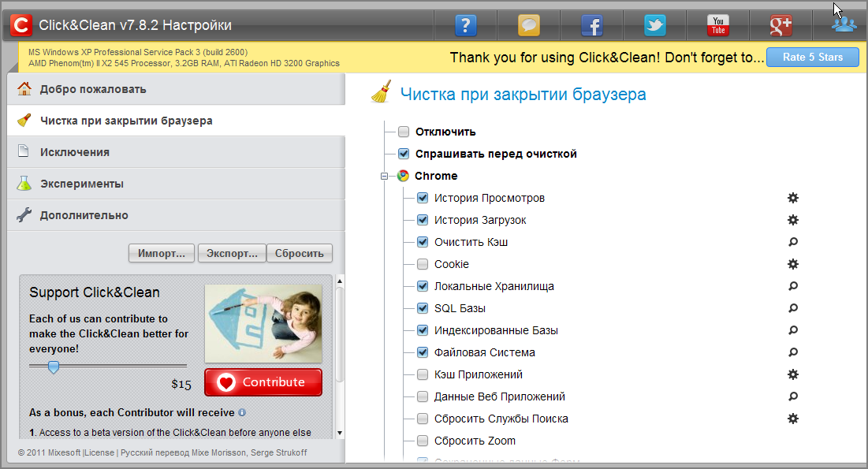The height and width of the screenshot is (469, 868).
Task: Click support panel scrollbar down arrow
Action: click(x=340, y=433)
